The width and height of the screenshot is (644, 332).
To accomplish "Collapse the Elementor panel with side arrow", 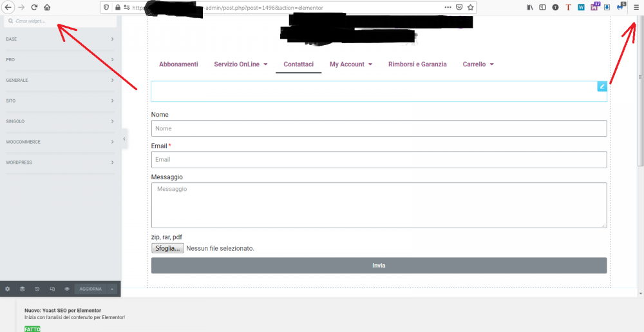I will pos(124,139).
